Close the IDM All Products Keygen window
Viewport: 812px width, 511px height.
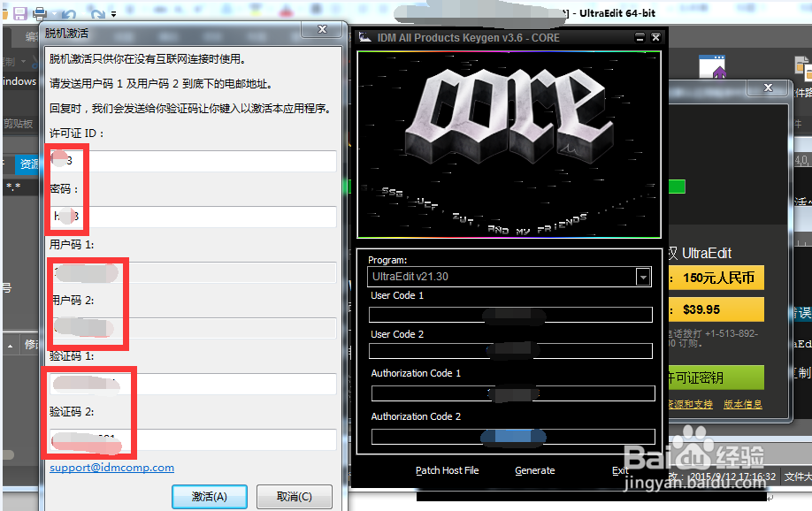(x=655, y=37)
